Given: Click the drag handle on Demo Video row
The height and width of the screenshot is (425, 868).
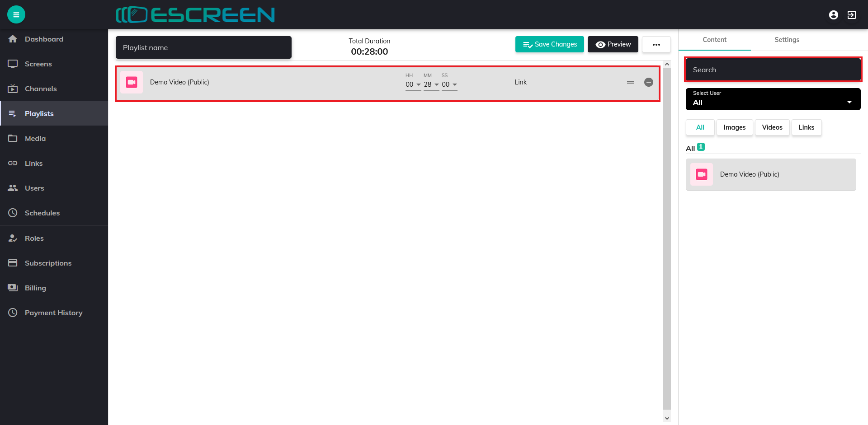Looking at the screenshot, I should (630, 82).
